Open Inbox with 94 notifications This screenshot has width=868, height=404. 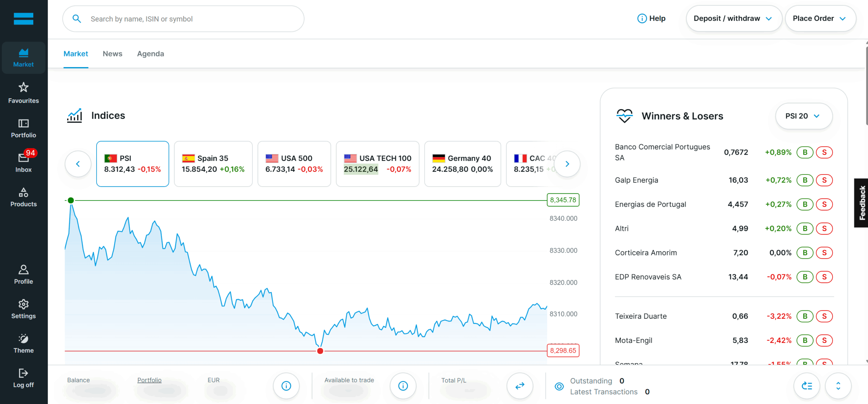24,158
